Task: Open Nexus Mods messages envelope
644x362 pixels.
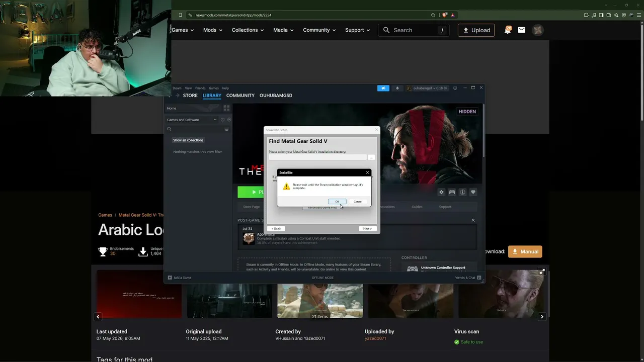Action: pyautogui.click(x=522, y=30)
